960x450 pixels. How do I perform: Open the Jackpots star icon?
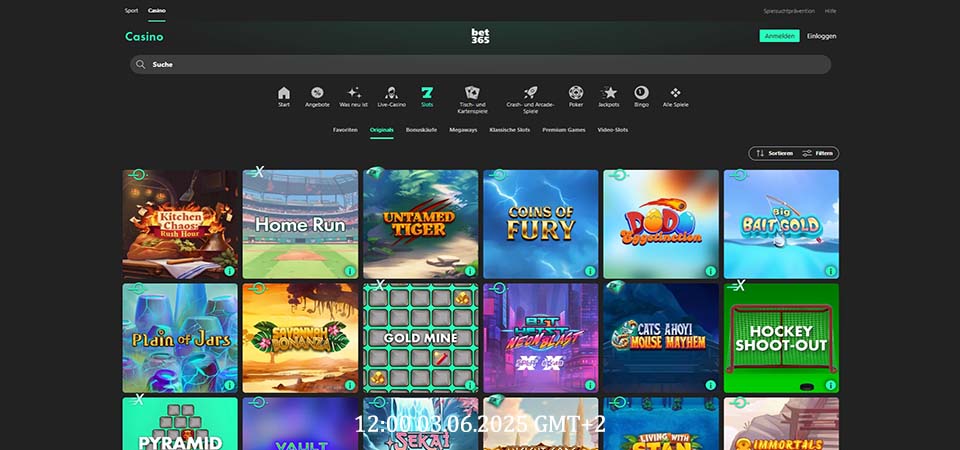(610, 93)
